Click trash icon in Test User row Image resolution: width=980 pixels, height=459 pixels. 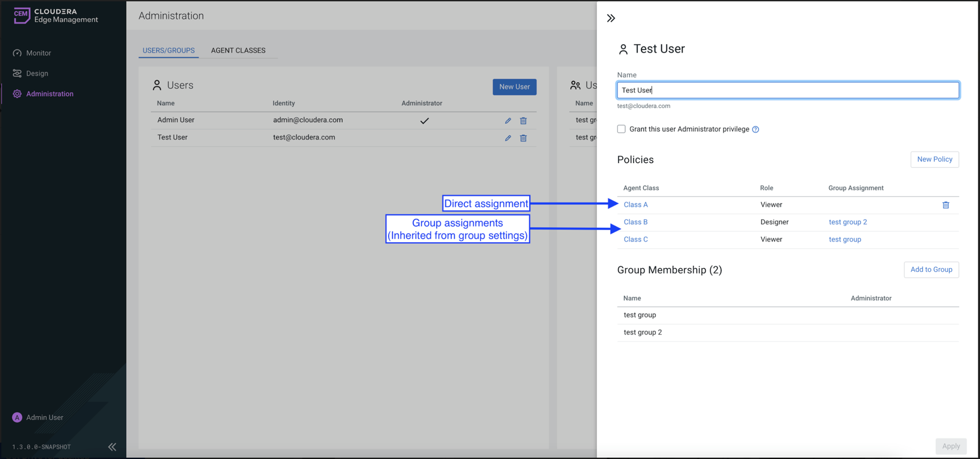(x=523, y=138)
